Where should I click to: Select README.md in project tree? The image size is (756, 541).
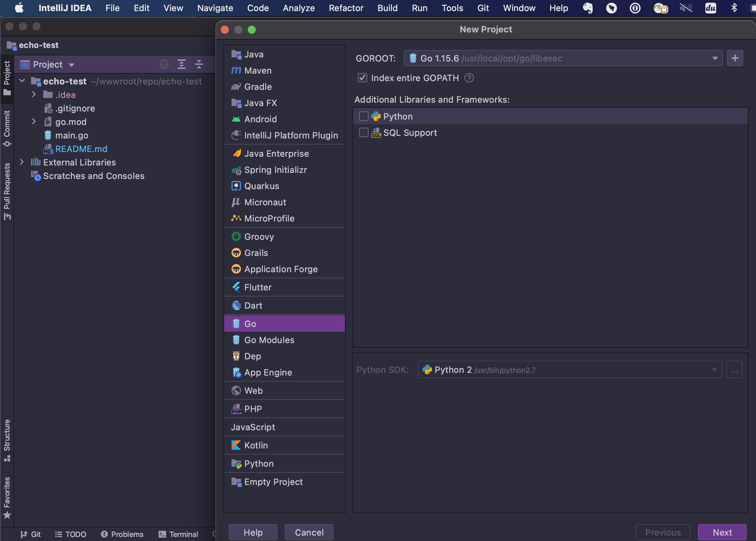coord(81,149)
